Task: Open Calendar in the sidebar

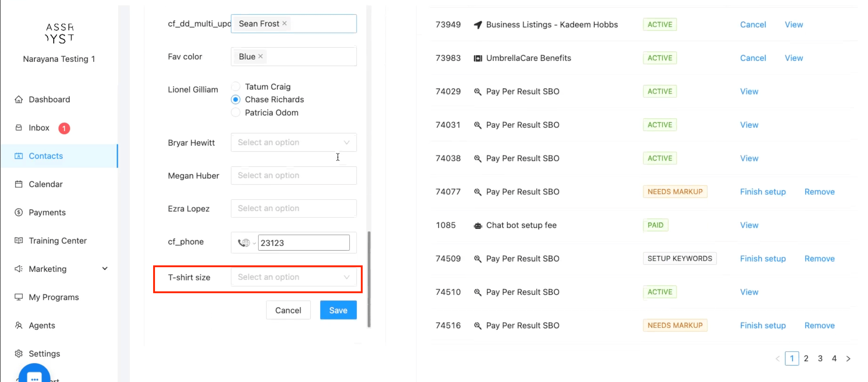Action: pyautogui.click(x=45, y=184)
